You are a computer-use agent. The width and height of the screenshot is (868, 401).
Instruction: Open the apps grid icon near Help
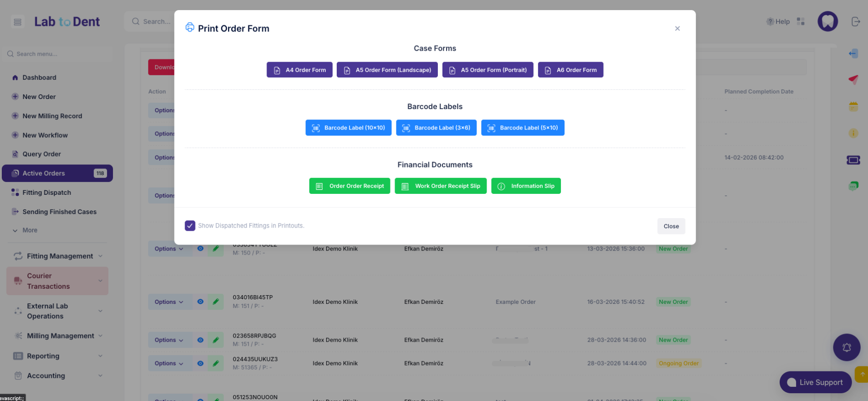coord(801,21)
